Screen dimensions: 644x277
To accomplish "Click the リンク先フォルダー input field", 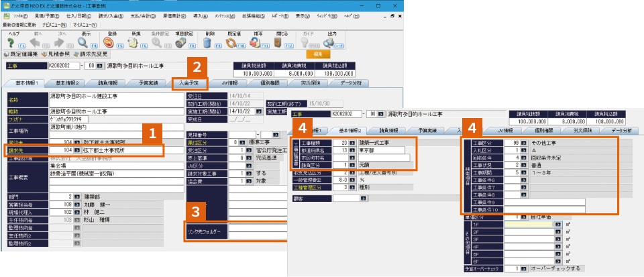I will point(258,232).
